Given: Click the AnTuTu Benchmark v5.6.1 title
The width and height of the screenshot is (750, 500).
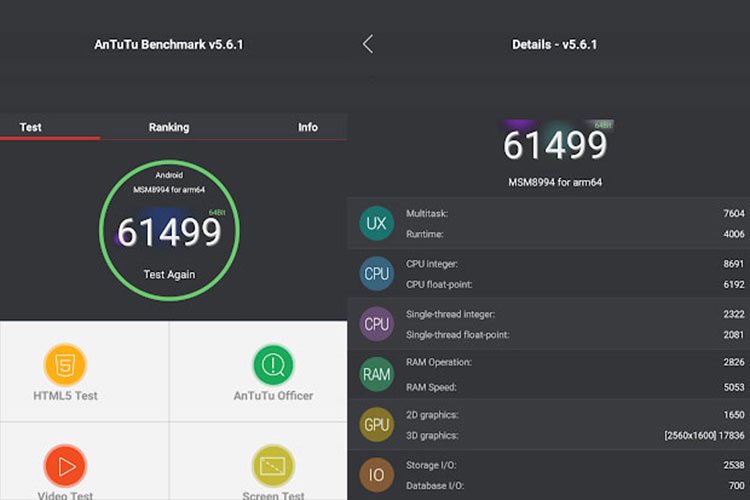Looking at the screenshot, I should click(169, 44).
